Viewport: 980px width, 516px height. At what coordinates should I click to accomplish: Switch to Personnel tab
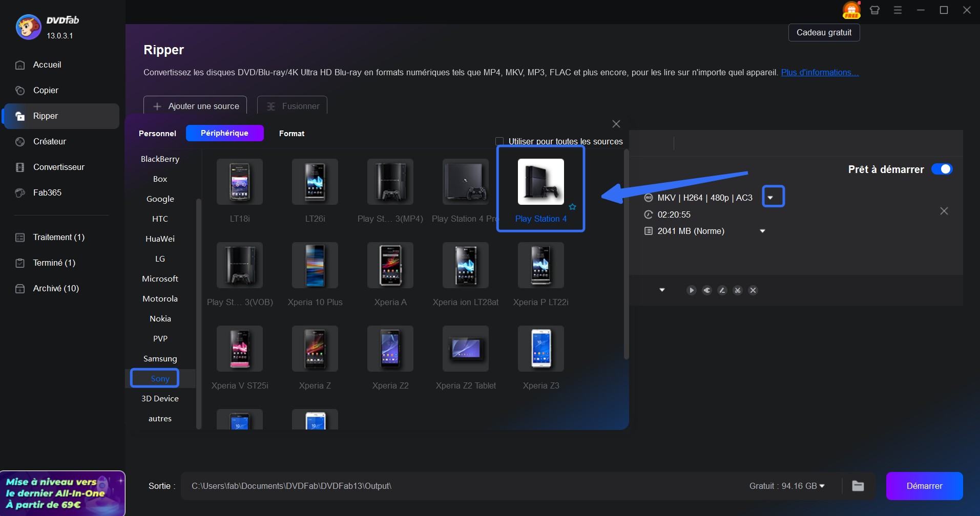point(157,133)
